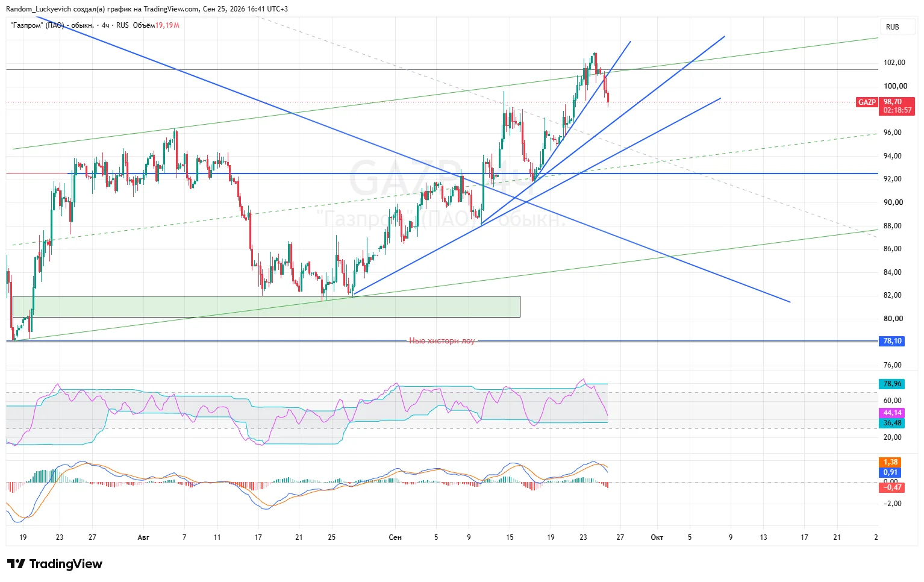
Task: Click the 25 date label on time axis
Action: [x=332, y=537]
